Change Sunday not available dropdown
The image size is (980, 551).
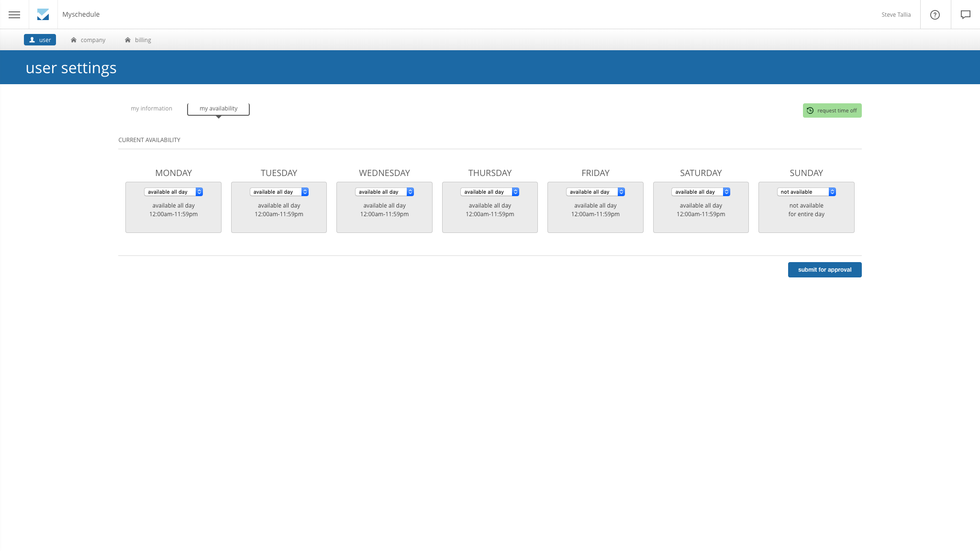point(806,192)
